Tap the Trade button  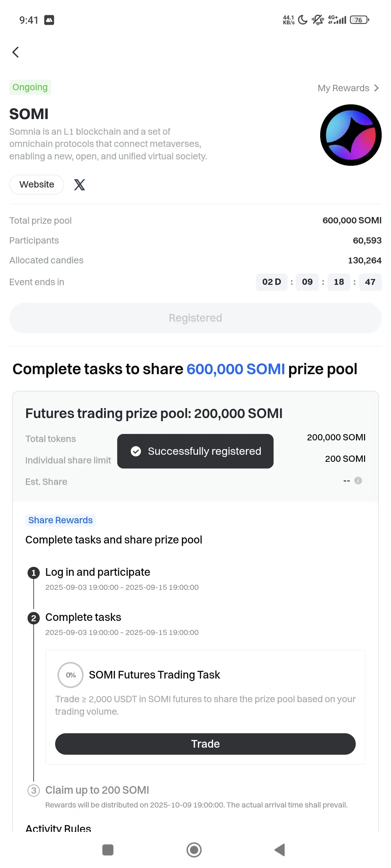(x=205, y=744)
